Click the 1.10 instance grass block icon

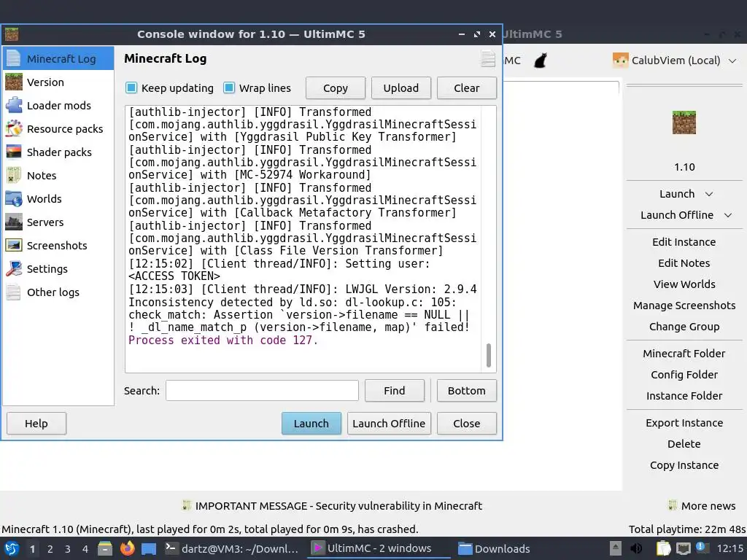tap(684, 122)
